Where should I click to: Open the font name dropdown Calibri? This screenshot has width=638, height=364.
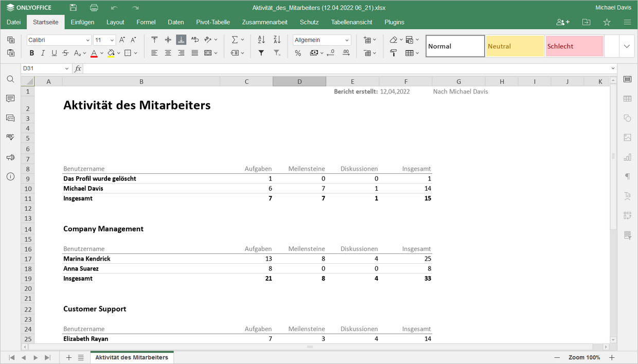point(88,40)
